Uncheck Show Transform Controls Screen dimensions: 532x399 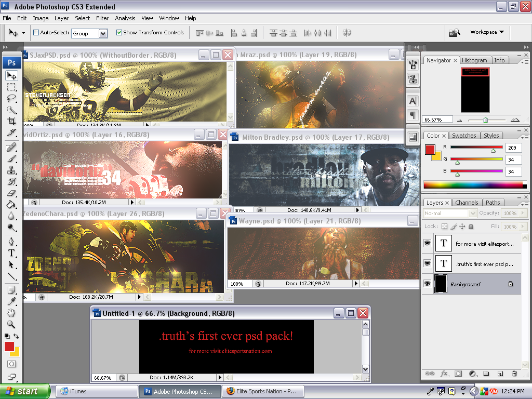click(119, 33)
